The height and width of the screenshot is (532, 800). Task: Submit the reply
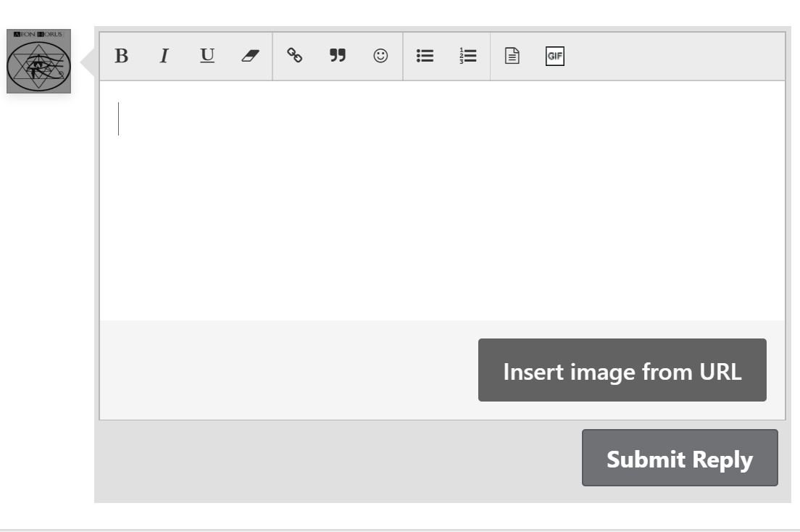coord(680,458)
